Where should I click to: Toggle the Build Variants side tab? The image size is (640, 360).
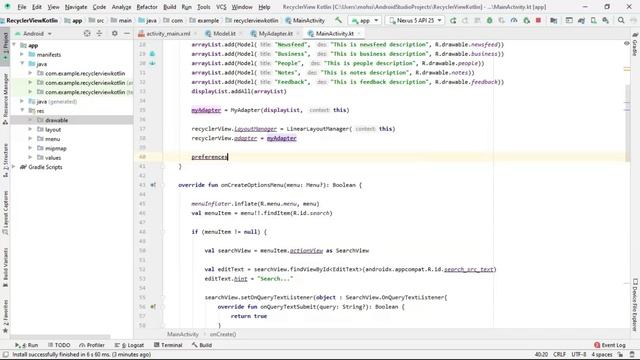[x=5, y=267]
